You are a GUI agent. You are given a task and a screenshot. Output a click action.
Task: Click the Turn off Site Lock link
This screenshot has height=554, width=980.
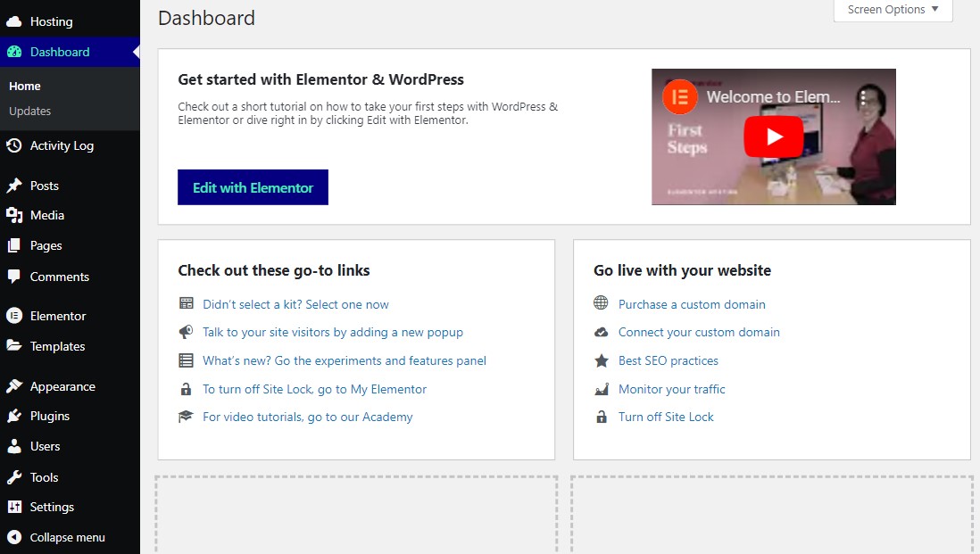(x=666, y=417)
